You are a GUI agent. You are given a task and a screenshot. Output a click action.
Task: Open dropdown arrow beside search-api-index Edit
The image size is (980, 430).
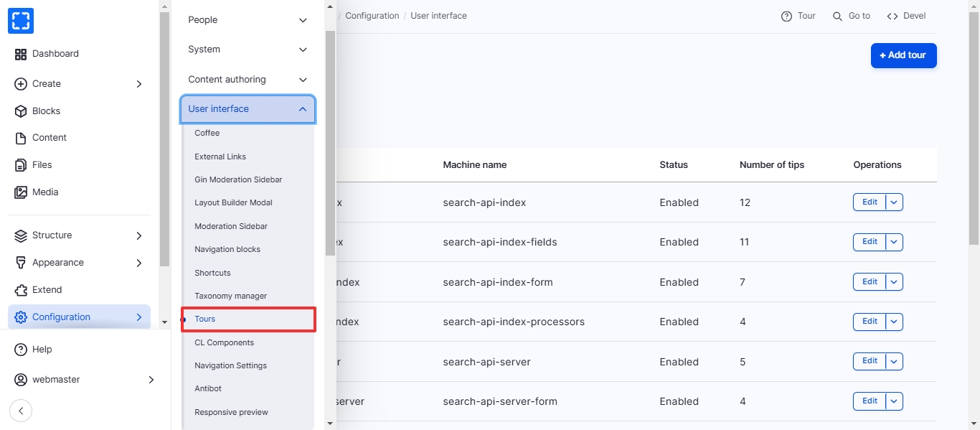894,202
